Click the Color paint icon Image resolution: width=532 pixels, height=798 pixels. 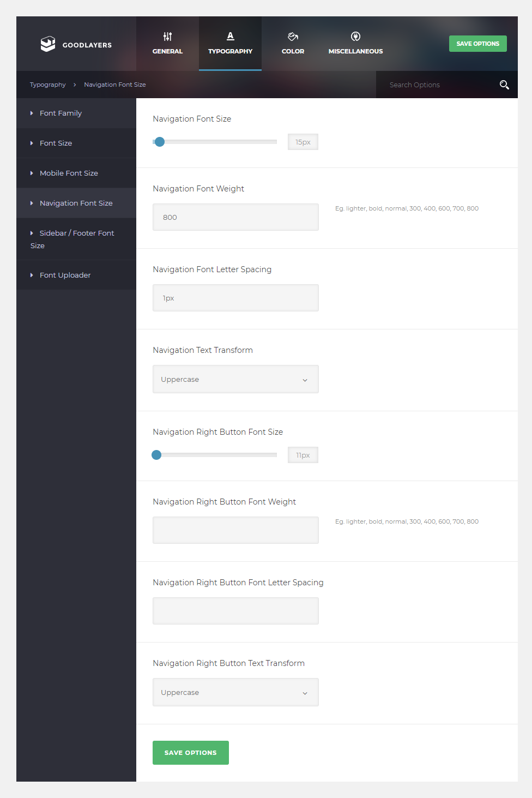pos(293,37)
